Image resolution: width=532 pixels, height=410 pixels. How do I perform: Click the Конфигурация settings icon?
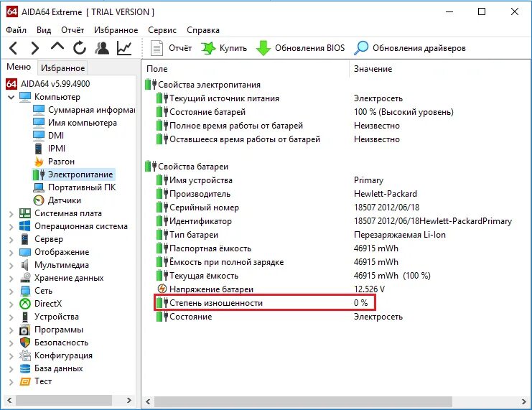(x=25, y=355)
